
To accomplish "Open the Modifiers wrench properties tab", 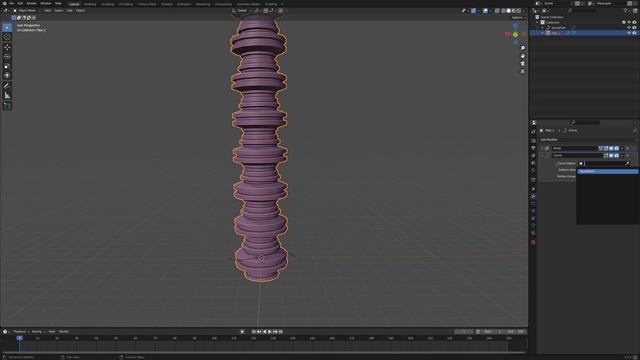I will click(x=533, y=196).
